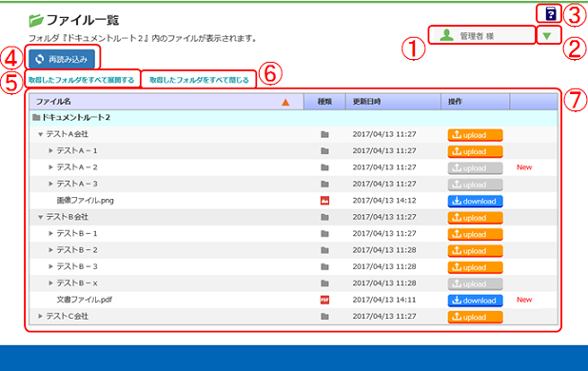Click the greyed upload button for テストB－x
The height and width of the screenshot is (371, 588).
tap(475, 283)
